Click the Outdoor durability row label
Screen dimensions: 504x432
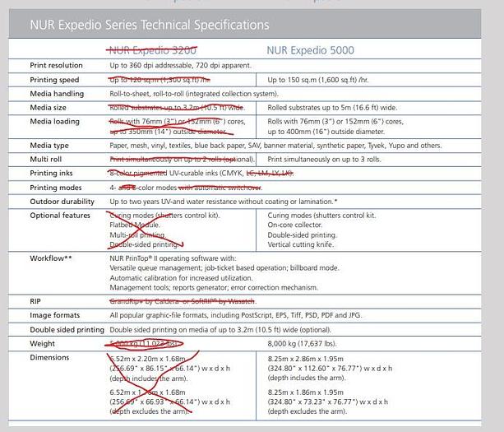[x=61, y=202]
